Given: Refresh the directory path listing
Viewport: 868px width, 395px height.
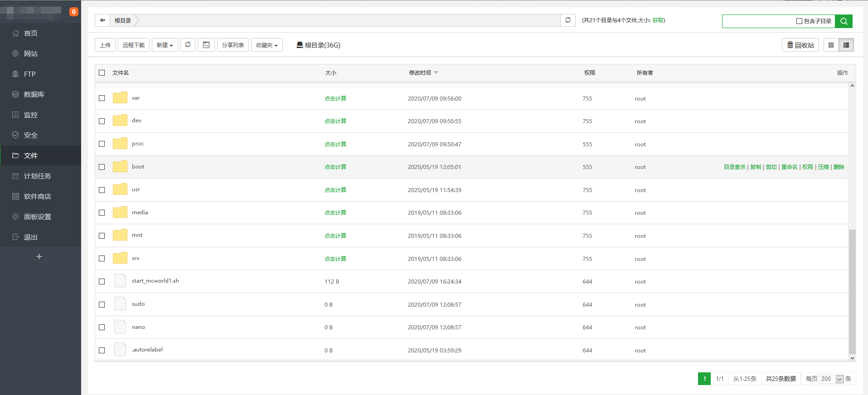Looking at the screenshot, I should point(568,20).
